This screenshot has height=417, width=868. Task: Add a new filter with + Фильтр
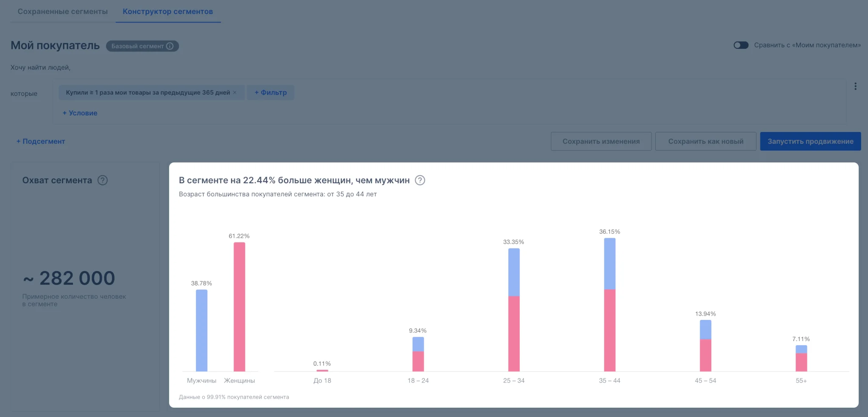pyautogui.click(x=270, y=92)
